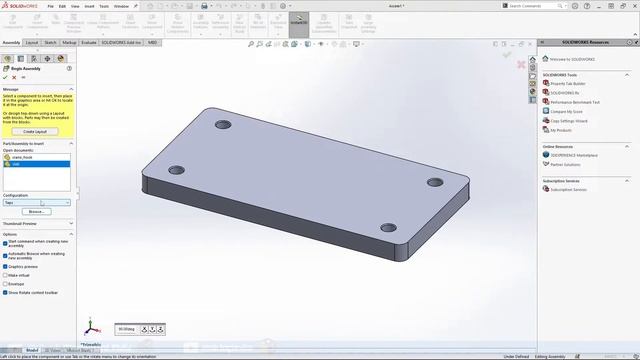The width and height of the screenshot is (640, 360).
Task: Open the Options gear in top toolbar
Action: 283,6
